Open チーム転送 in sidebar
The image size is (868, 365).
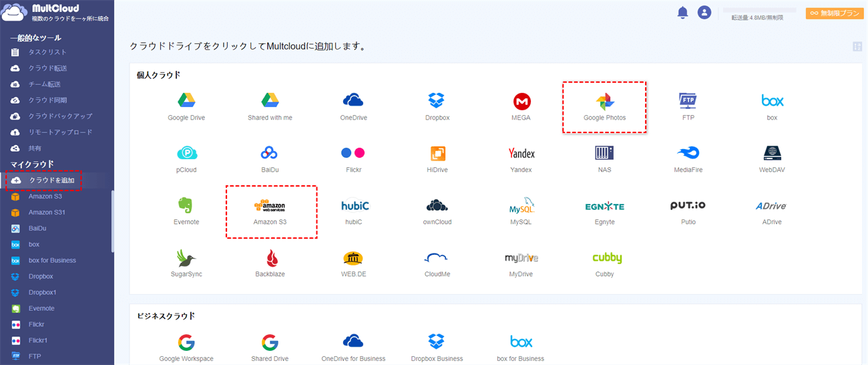tap(44, 84)
